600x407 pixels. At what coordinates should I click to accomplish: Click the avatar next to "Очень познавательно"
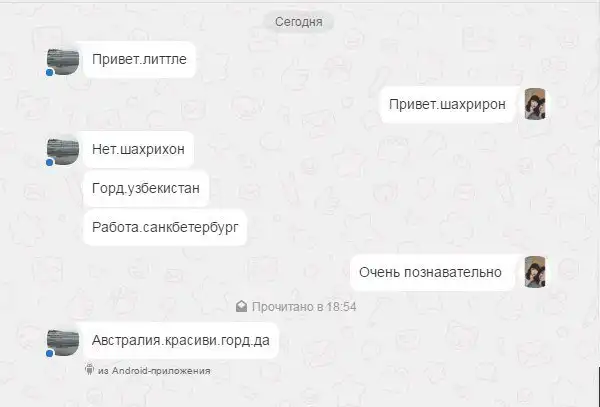[535, 272]
